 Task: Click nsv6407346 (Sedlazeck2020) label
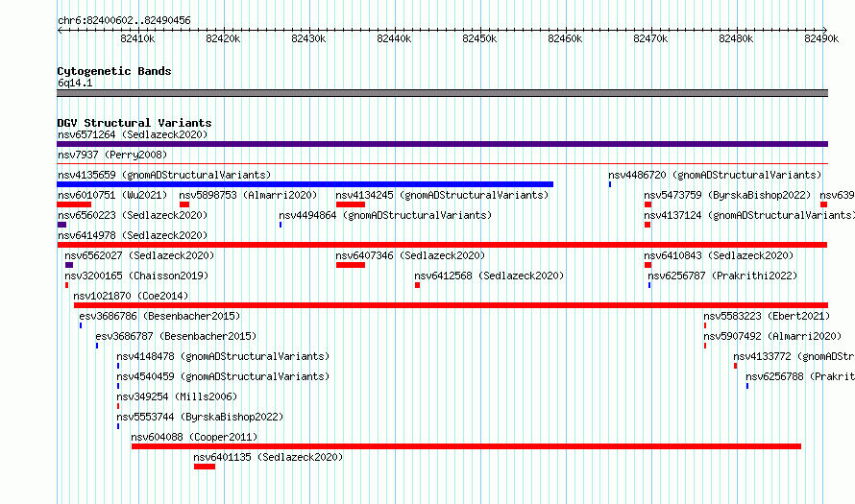[x=410, y=255]
